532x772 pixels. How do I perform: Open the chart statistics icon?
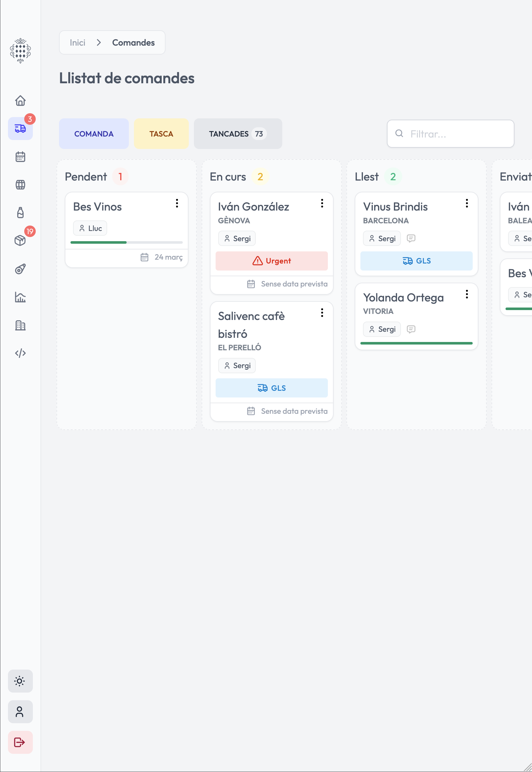point(20,297)
